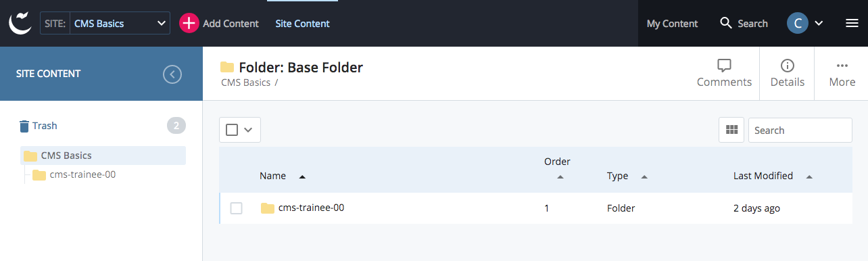Expand the bulk selection dropdown chevron
This screenshot has width=868, height=261.
[x=248, y=130]
